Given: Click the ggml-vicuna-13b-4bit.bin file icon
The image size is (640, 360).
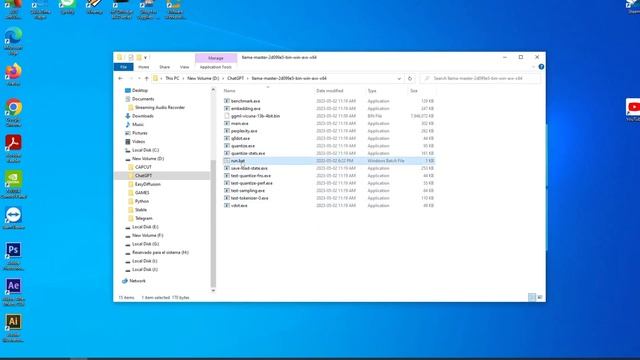Looking at the screenshot, I should pyautogui.click(x=227, y=116).
